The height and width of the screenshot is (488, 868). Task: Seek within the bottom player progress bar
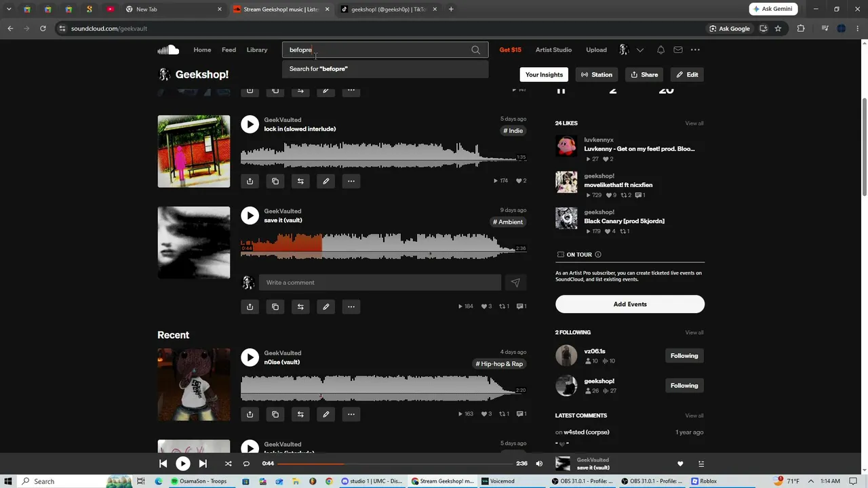click(x=394, y=464)
